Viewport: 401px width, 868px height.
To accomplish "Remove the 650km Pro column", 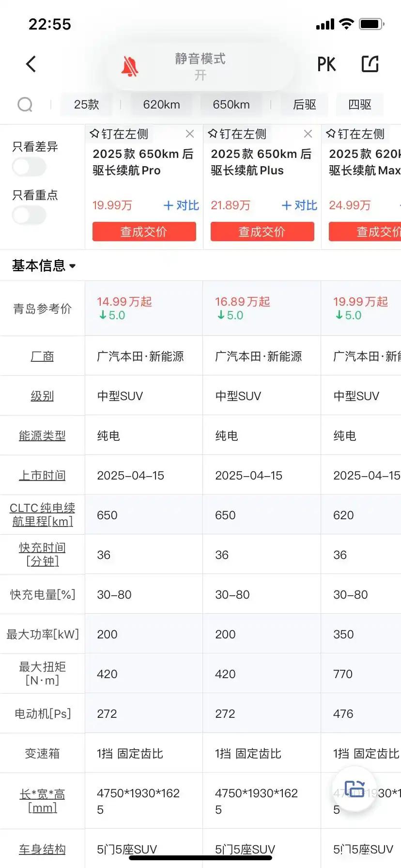I will click(x=190, y=134).
